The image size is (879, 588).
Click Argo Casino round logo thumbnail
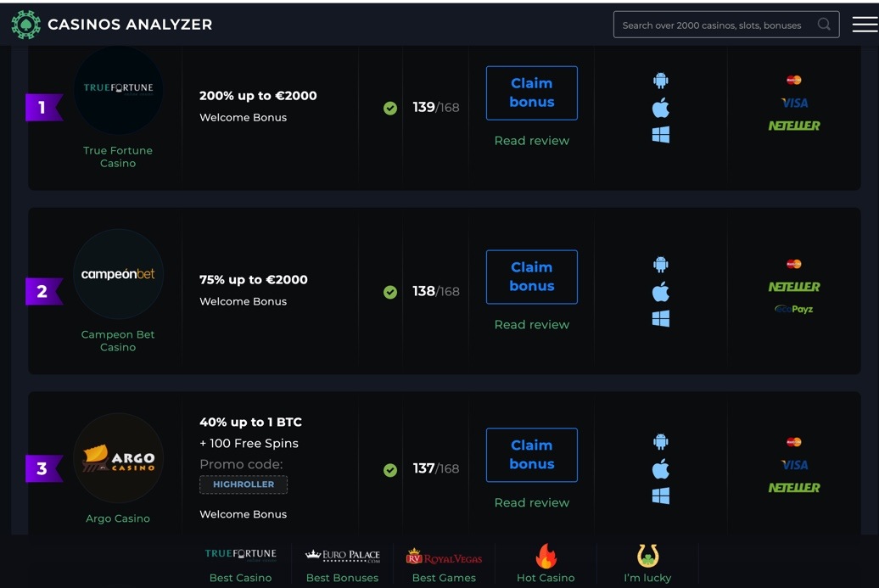[x=118, y=458]
